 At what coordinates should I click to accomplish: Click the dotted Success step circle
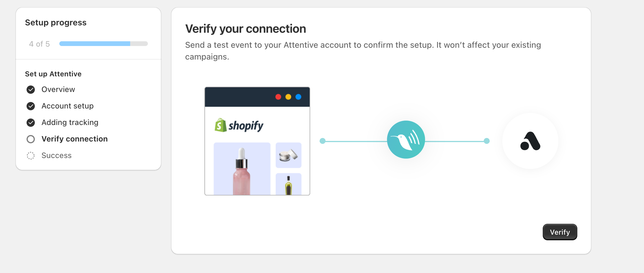(31, 156)
